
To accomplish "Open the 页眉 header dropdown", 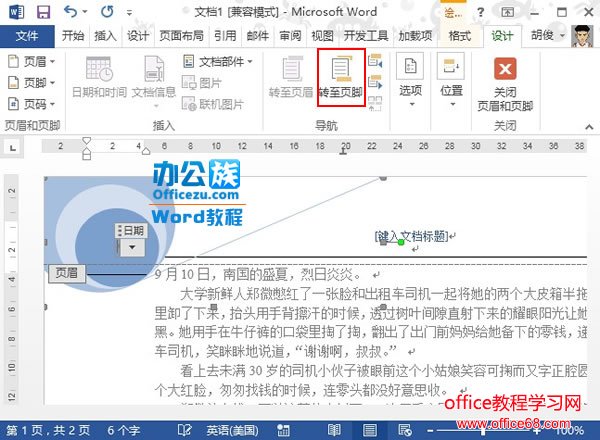I will [31, 61].
